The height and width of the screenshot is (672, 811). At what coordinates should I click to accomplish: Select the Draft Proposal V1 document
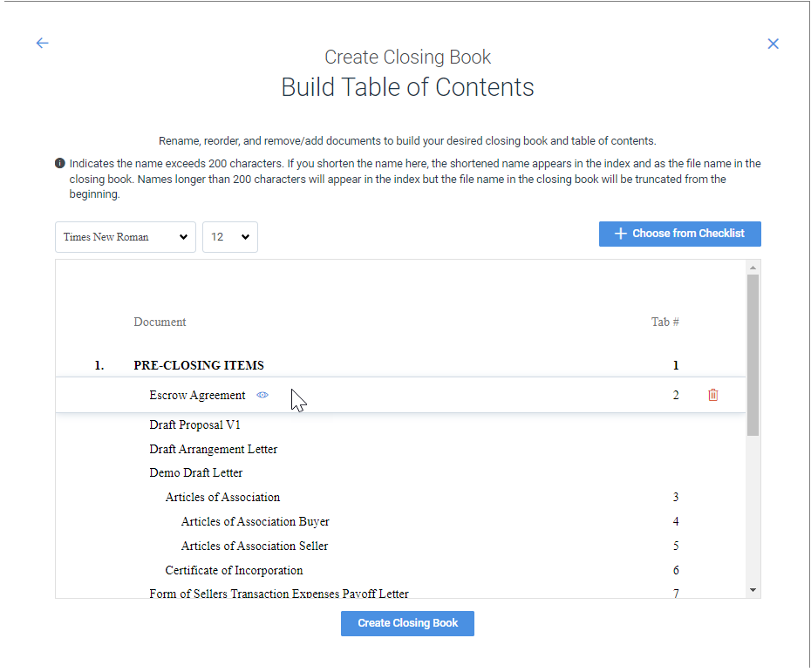pos(194,424)
